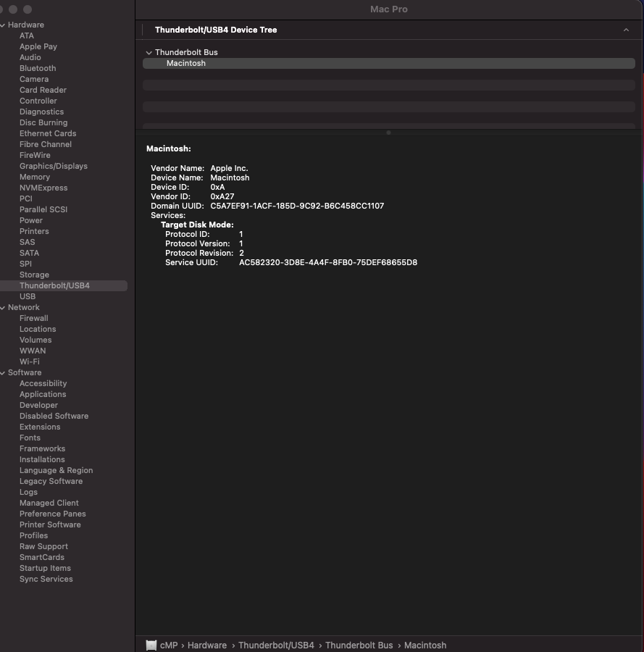Select Controller sidebar entry
This screenshot has height=652, width=644.
[38, 101]
